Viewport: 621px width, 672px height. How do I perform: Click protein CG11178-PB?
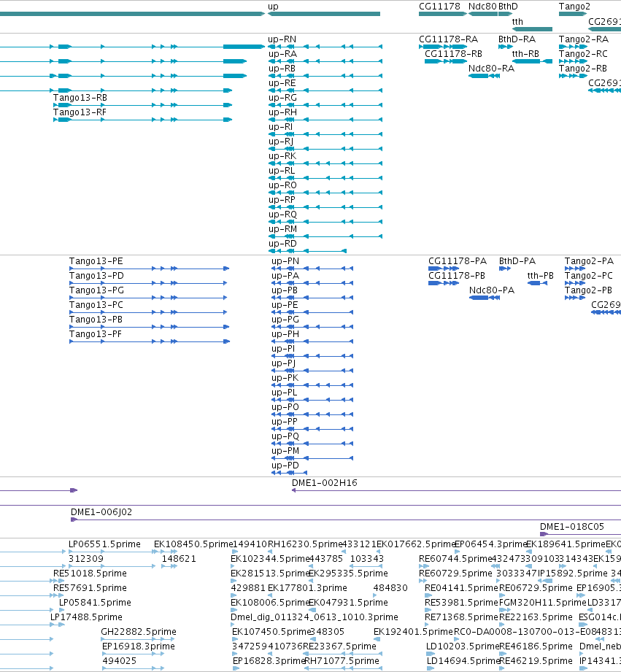click(x=444, y=283)
